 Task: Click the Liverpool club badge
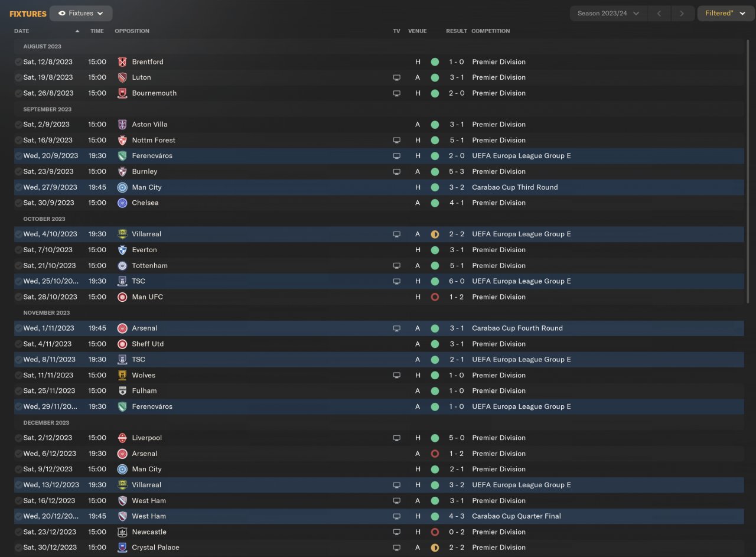point(122,438)
